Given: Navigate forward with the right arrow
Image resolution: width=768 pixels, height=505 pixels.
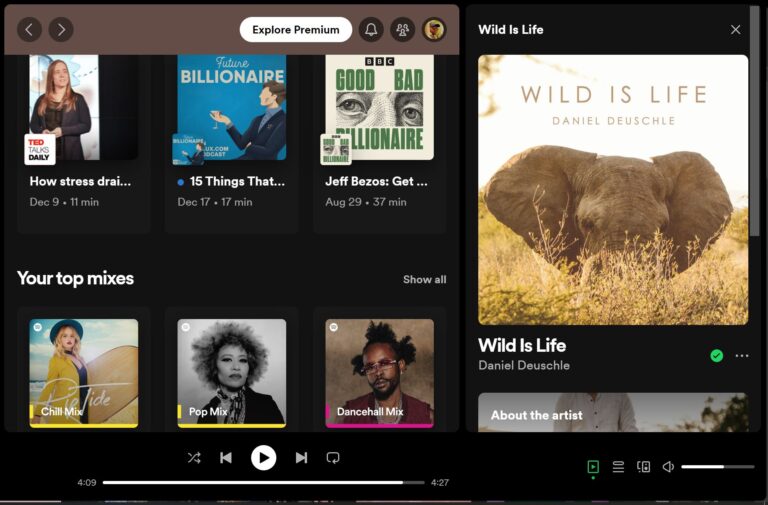Looking at the screenshot, I should click(61, 30).
